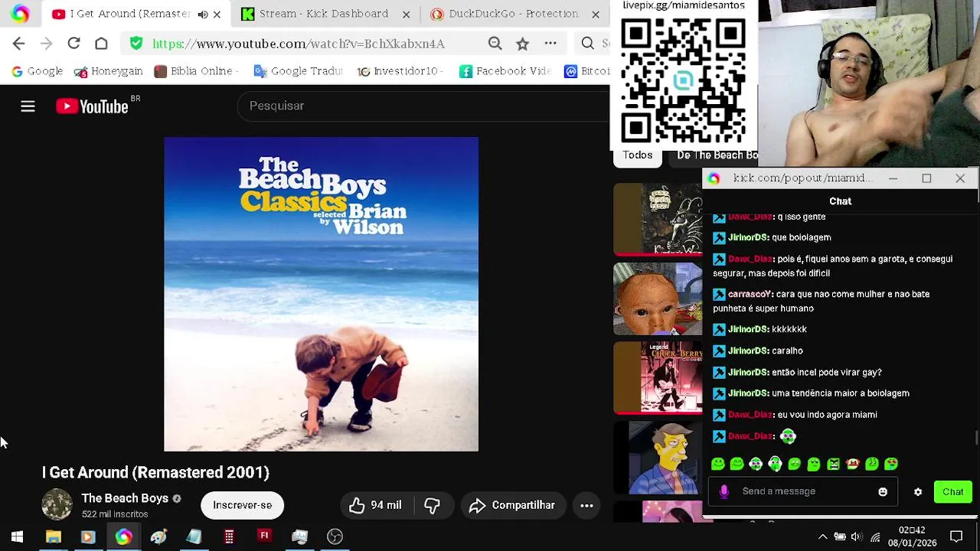Open the media player taskbar icon
Screen dimensions: 980x551
[x=87, y=536]
